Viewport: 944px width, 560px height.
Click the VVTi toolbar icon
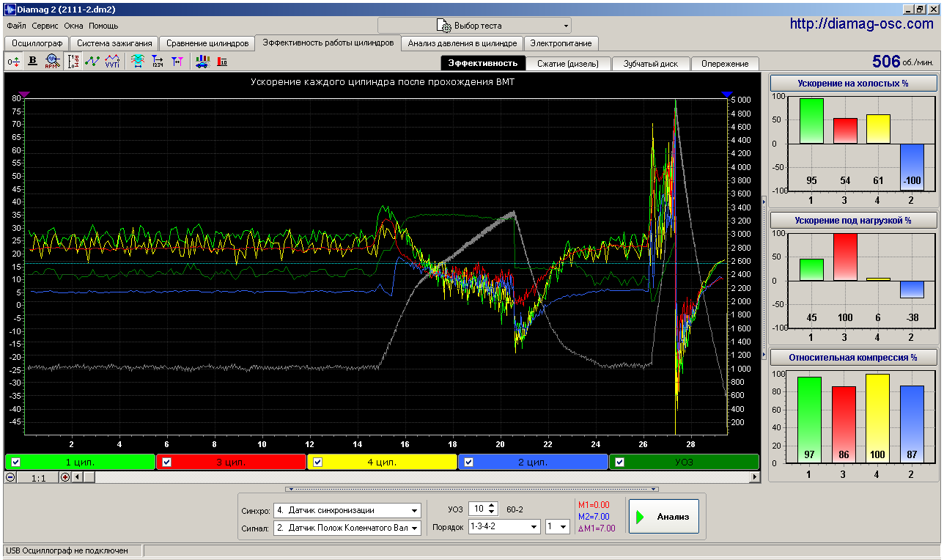click(x=111, y=62)
